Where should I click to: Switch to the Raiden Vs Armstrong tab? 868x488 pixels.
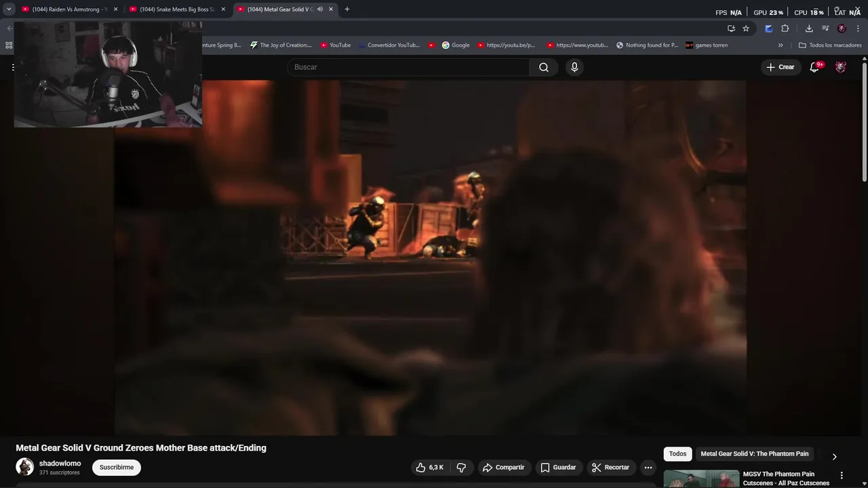click(x=68, y=9)
